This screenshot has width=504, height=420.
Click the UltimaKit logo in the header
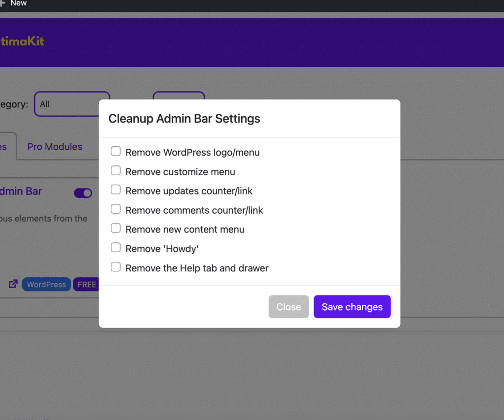point(22,41)
